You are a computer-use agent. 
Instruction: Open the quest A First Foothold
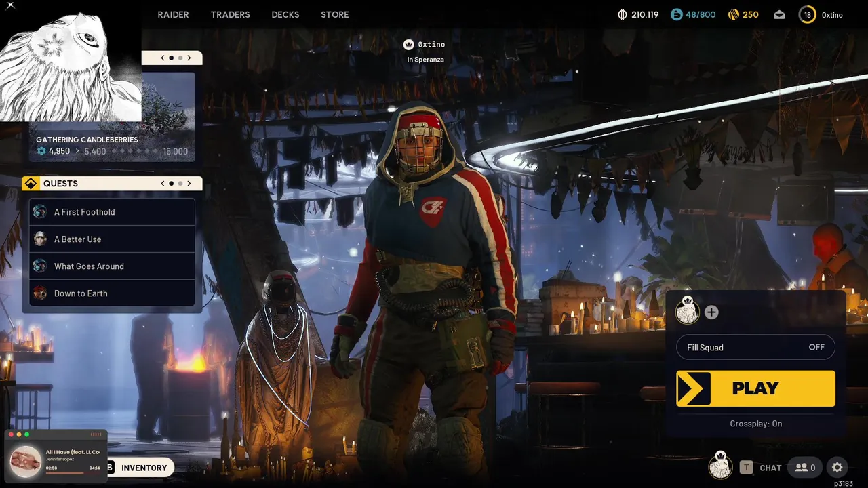(113, 212)
